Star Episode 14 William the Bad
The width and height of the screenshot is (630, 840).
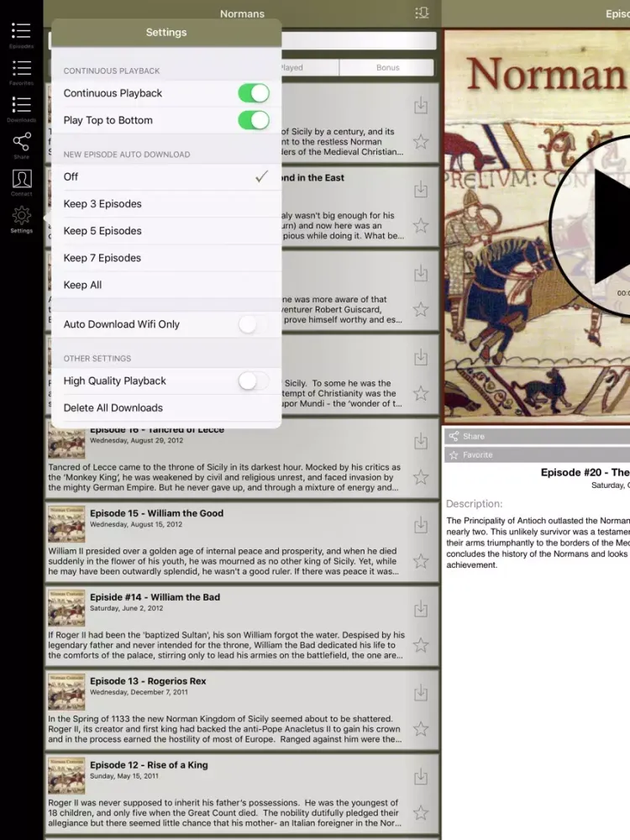421,645
